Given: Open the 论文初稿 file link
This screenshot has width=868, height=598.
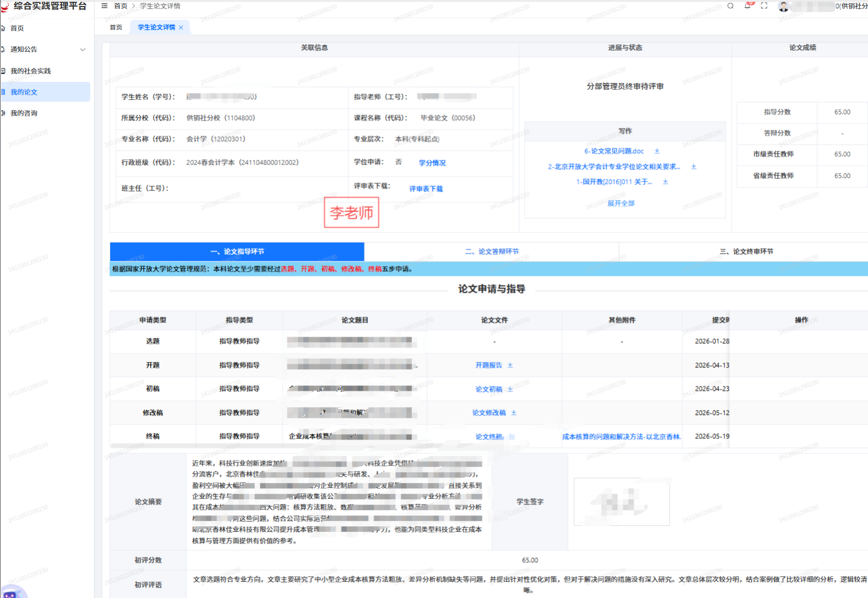Looking at the screenshot, I should (489, 390).
